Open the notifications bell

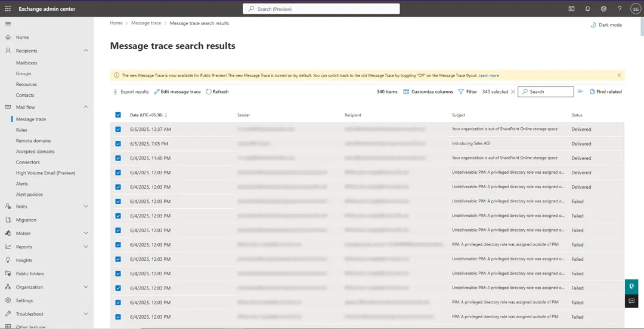coord(587,8)
